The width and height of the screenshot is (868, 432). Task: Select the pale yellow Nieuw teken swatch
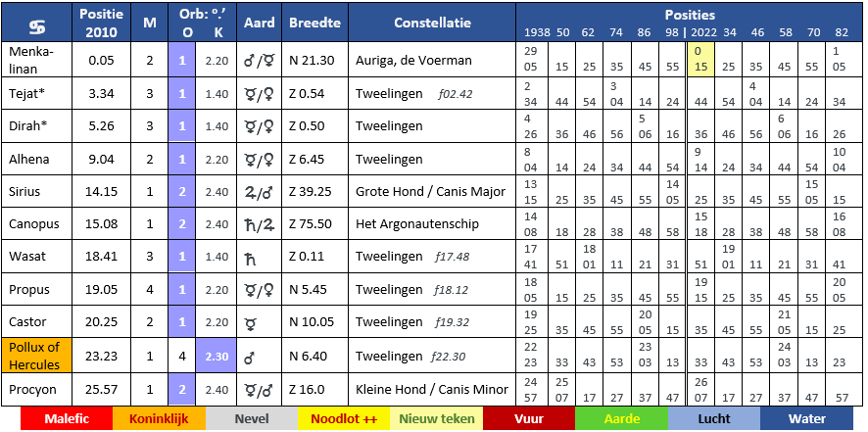click(436, 418)
